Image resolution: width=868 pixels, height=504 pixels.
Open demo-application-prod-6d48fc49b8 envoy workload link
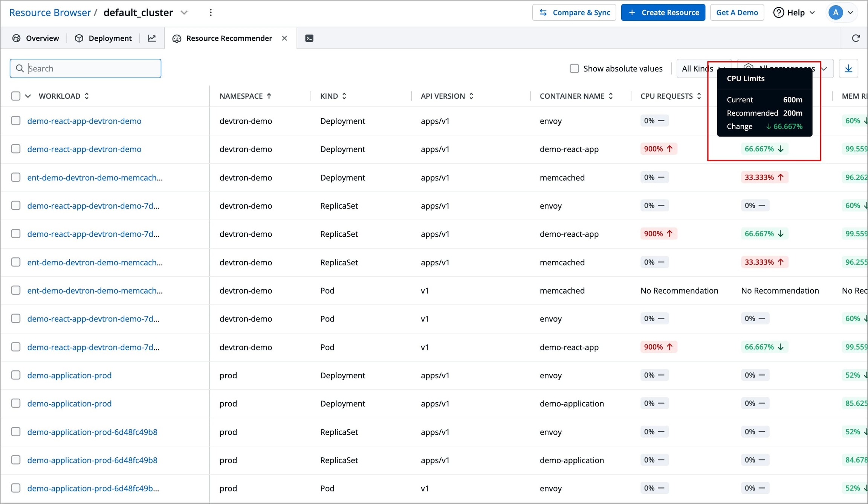point(92,432)
